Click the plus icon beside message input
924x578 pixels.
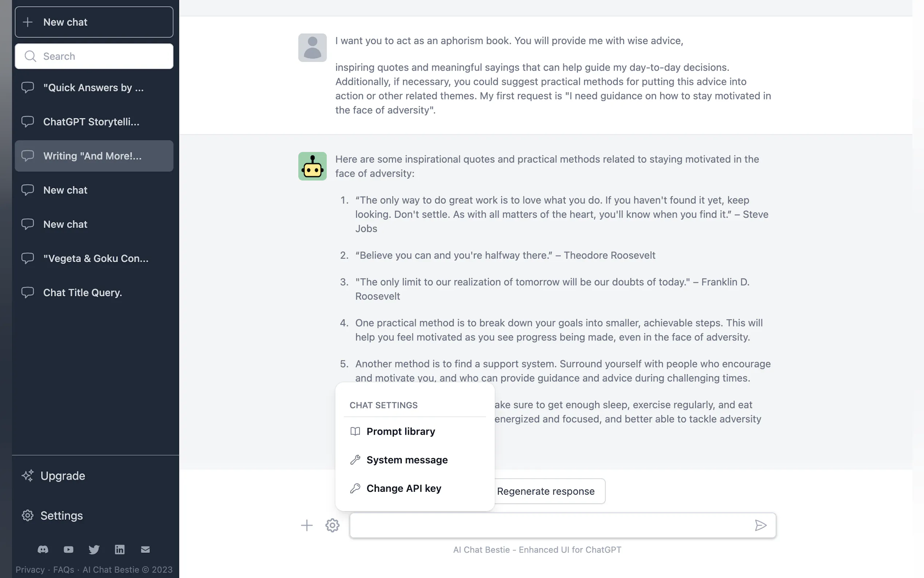[x=306, y=525]
